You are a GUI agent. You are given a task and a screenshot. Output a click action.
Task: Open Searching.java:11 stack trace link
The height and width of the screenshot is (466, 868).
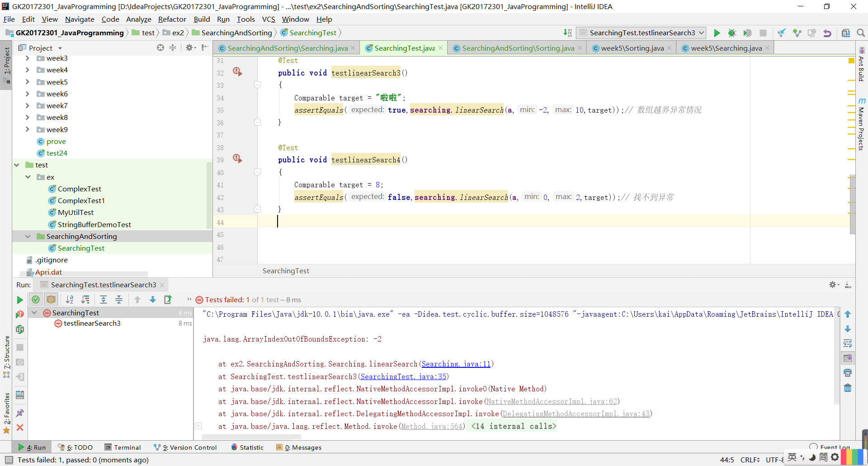[x=456, y=364]
